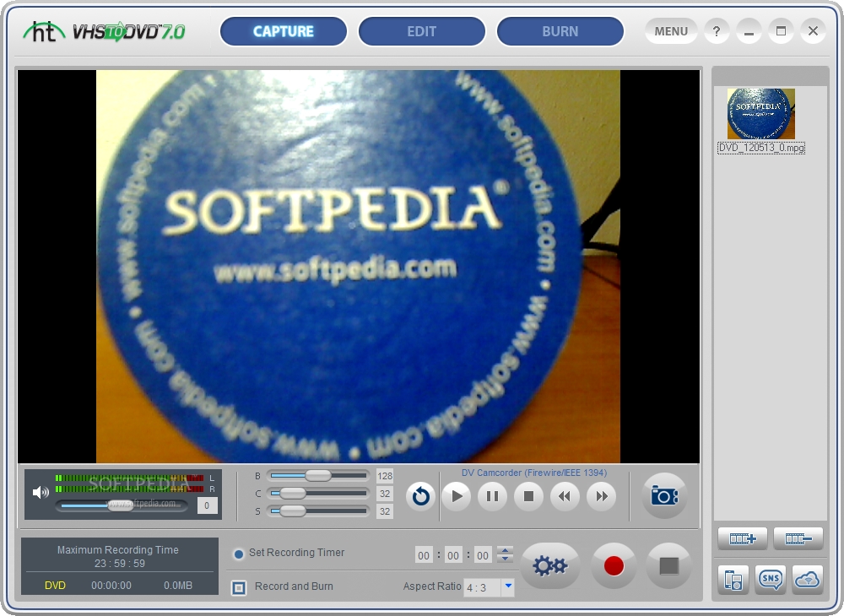The height and width of the screenshot is (616, 844).
Task: Click the DVD format label
Action: pos(55,586)
